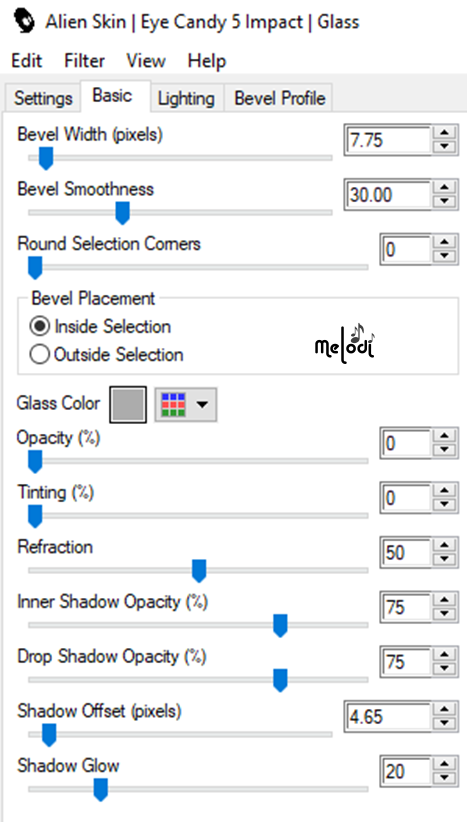Select Outside Selection bevel placement
Image resolution: width=467 pixels, height=822 pixels.
click(106, 354)
